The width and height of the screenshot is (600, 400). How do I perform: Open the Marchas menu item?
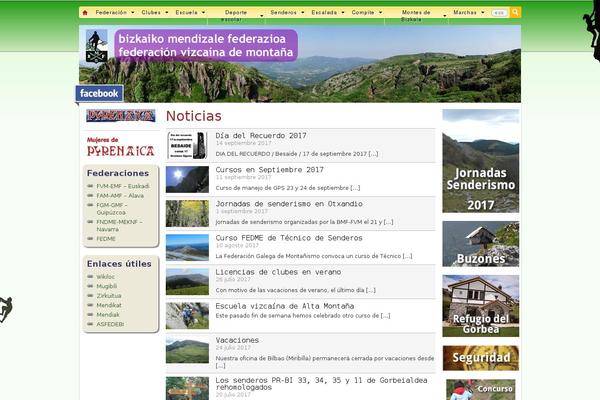tap(465, 13)
